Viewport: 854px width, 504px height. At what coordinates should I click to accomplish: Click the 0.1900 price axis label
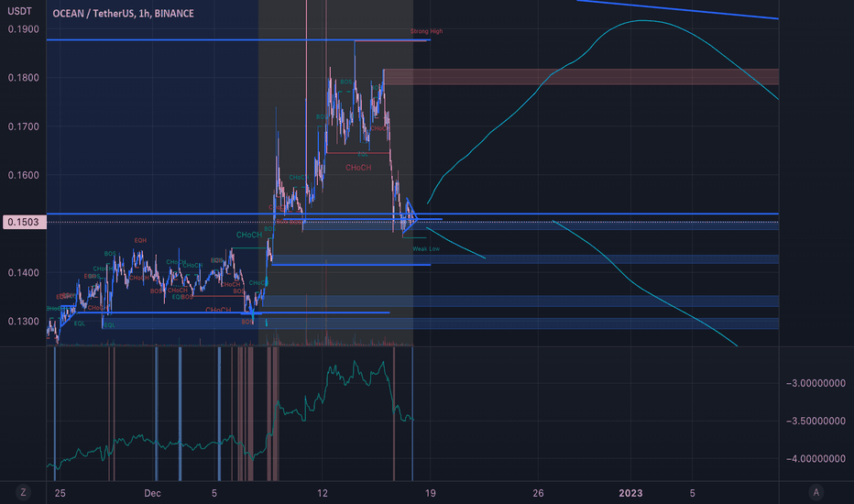[x=24, y=29]
